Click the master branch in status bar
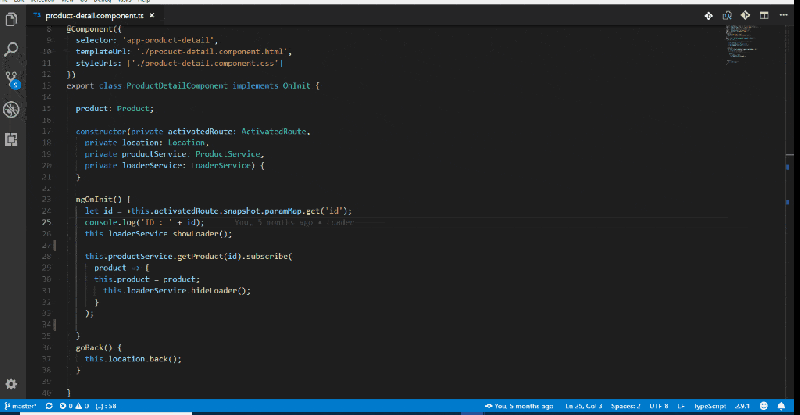 [20, 406]
